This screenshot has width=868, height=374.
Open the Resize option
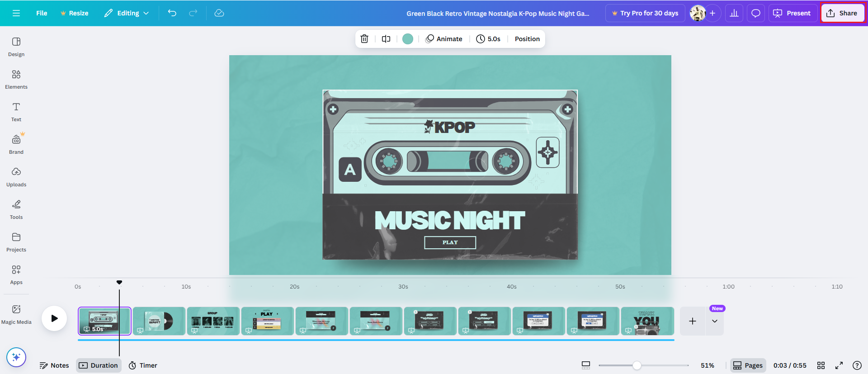[x=74, y=13]
